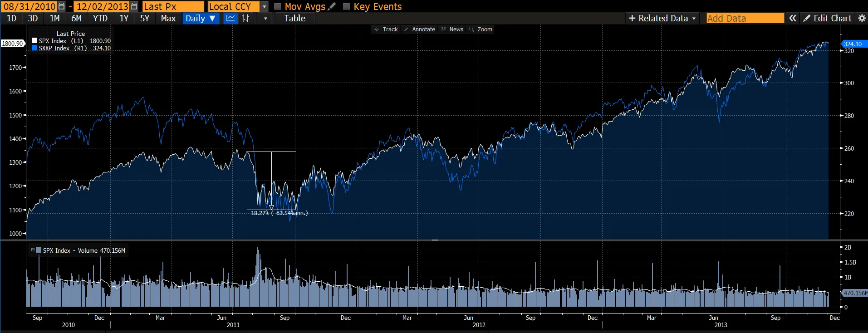The height and width of the screenshot is (333, 868).
Task: Click the start date field 08/31/2010
Action: pos(29,6)
